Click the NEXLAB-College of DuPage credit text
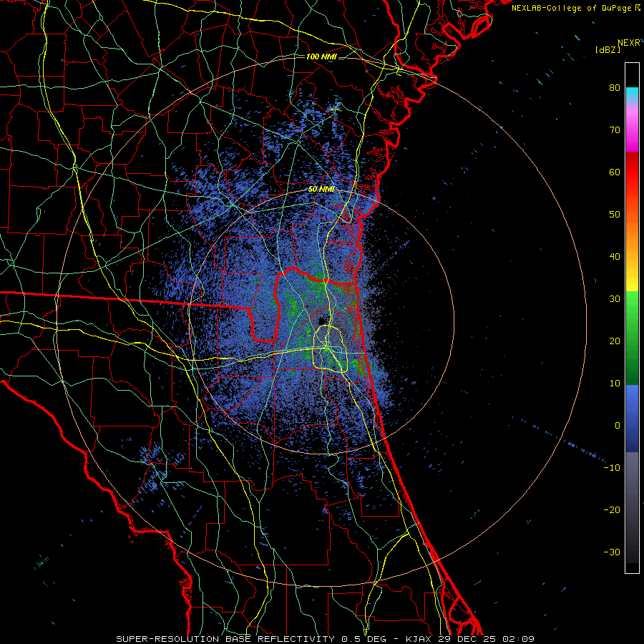This screenshot has height=644, width=644. coord(571,8)
